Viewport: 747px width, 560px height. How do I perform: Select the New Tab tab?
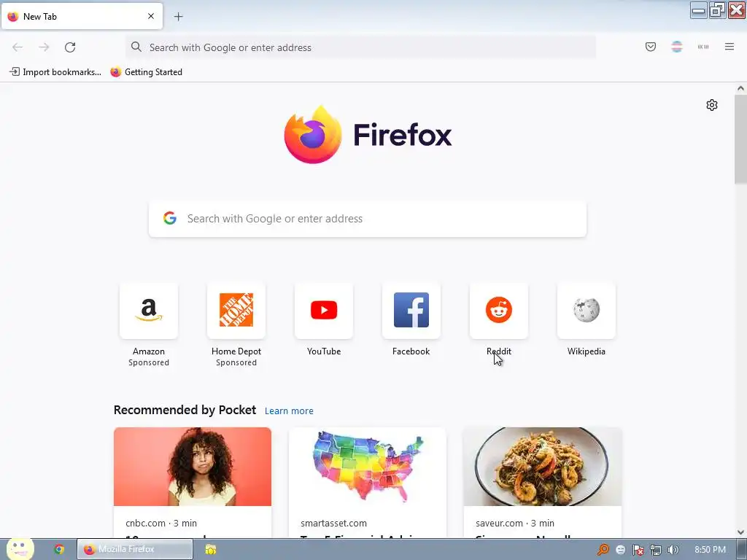[82, 16]
